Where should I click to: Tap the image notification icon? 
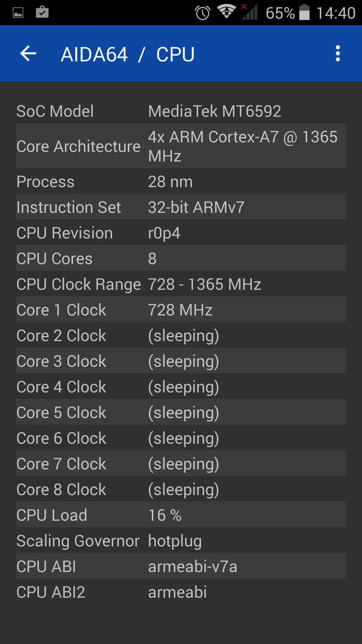click(18, 13)
